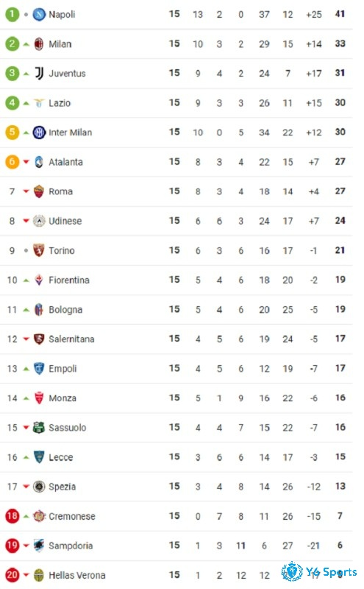The image size is (364, 589).
Task: Click the Y6 Sports watermark logo
Action: pos(319,572)
